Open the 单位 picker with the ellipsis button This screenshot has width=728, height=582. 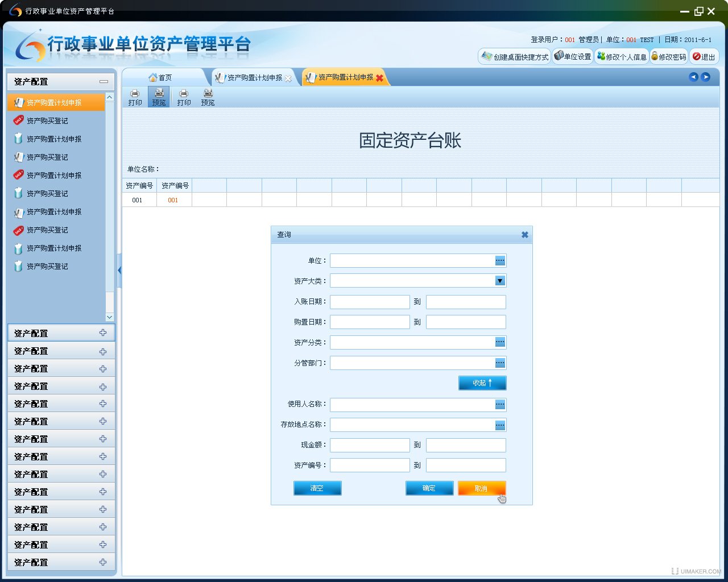pos(500,260)
